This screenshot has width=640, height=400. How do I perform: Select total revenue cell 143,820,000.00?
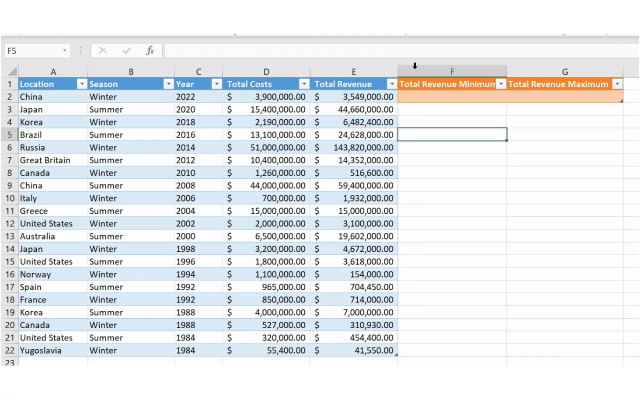pyautogui.click(x=354, y=147)
